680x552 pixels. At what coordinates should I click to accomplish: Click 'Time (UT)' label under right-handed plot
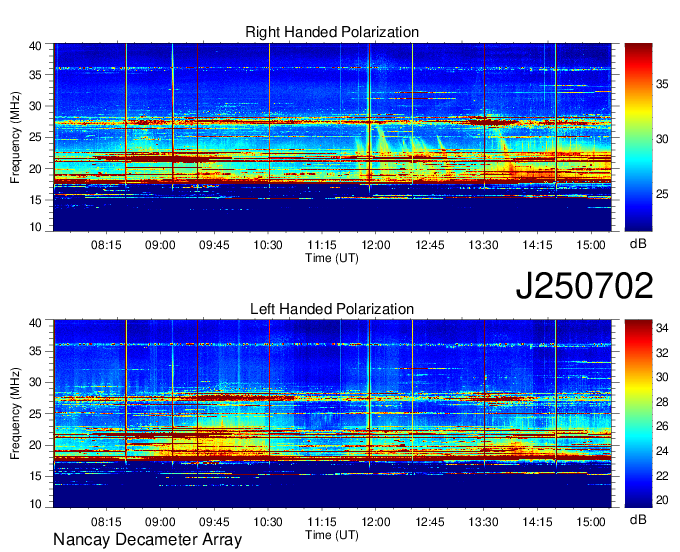(332, 258)
